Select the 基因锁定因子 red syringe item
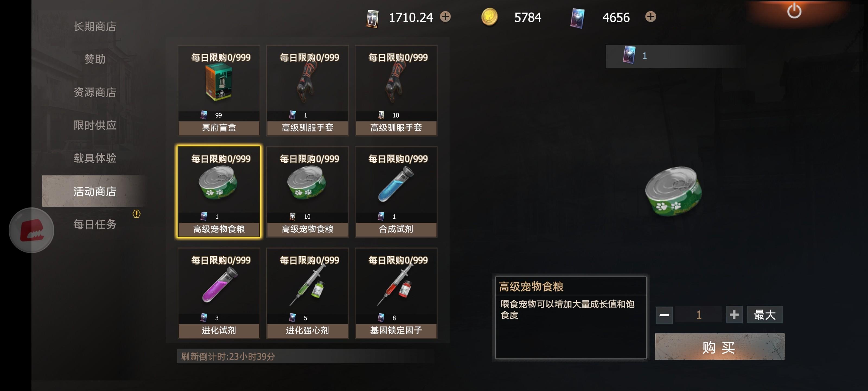This screenshot has height=391, width=868. click(396, 293)
